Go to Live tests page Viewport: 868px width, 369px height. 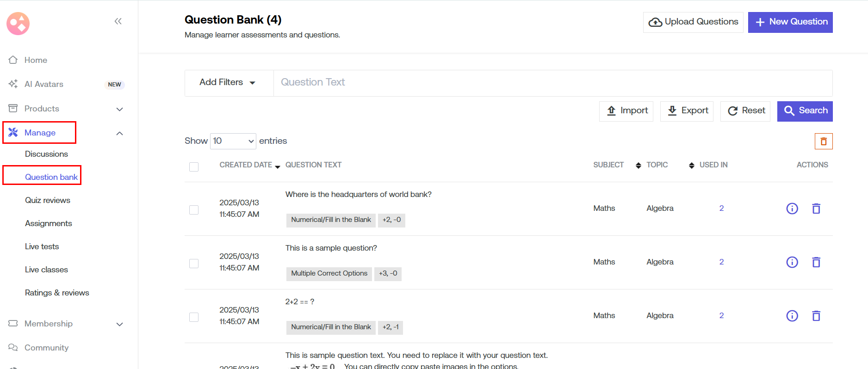coord(42,246)
